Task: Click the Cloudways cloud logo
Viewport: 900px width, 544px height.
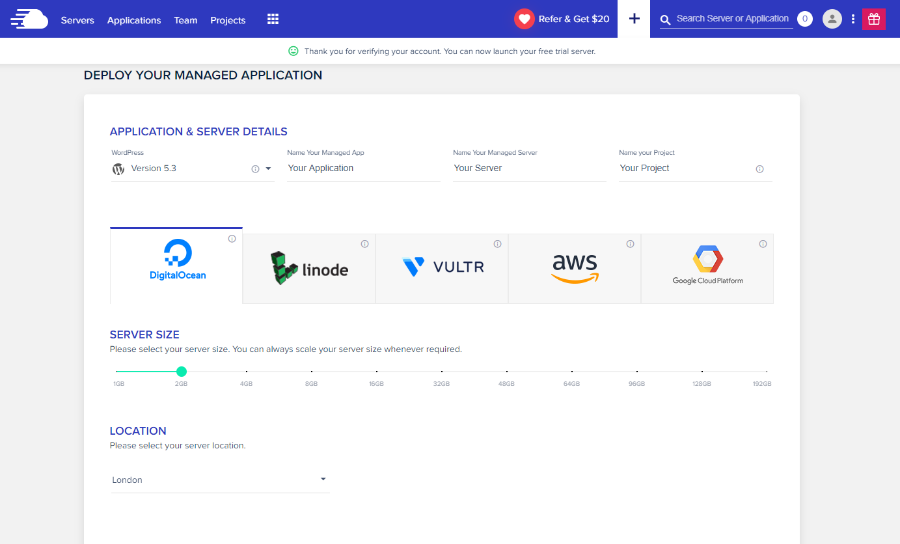Action: tap(29, 19)
